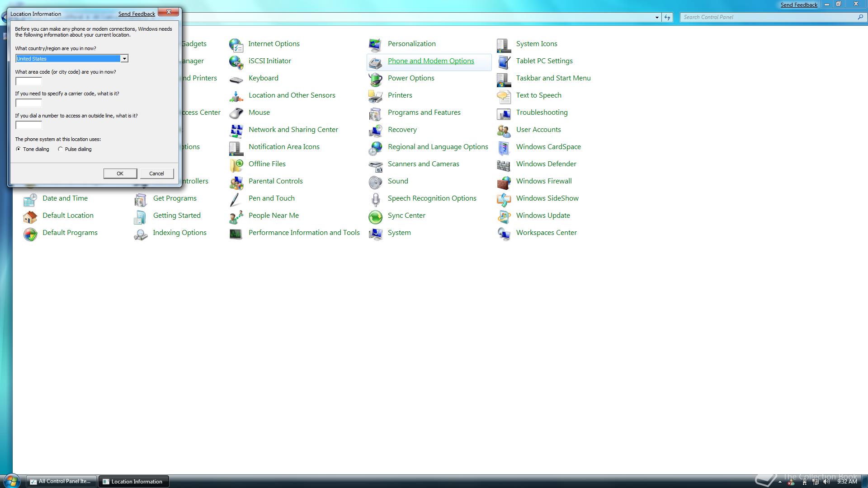The image size is (868, 488).
Task: Click the Notification Area Icons icon
Action: click(x=236, y=148)
